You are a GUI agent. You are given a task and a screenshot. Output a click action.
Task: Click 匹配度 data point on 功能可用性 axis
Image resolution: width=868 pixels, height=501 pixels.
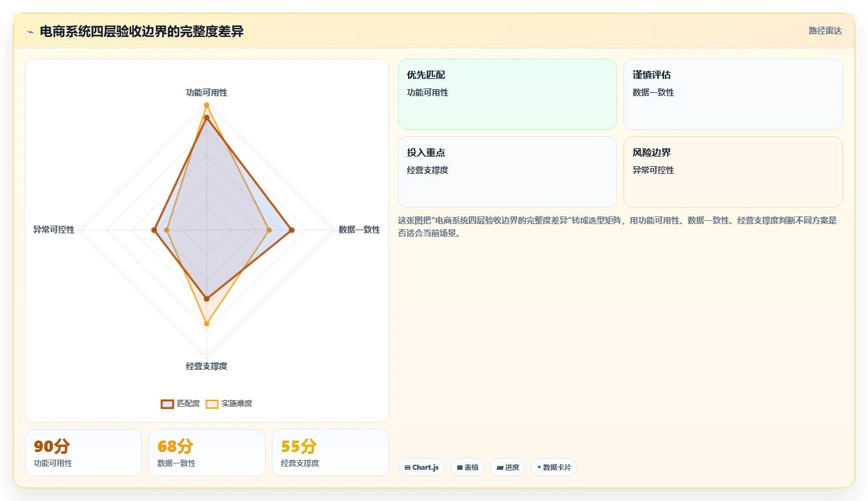coord(206,117)
